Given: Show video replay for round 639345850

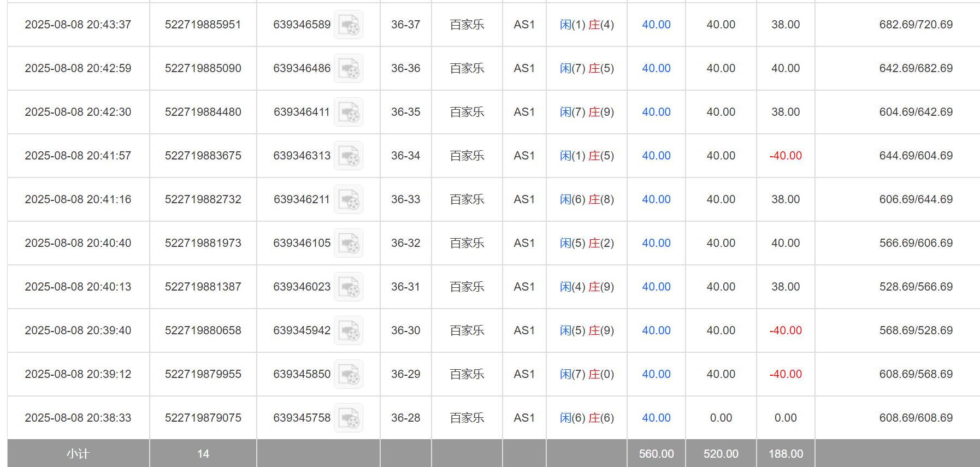Looking at the screenshot, I should click(349, 374).
